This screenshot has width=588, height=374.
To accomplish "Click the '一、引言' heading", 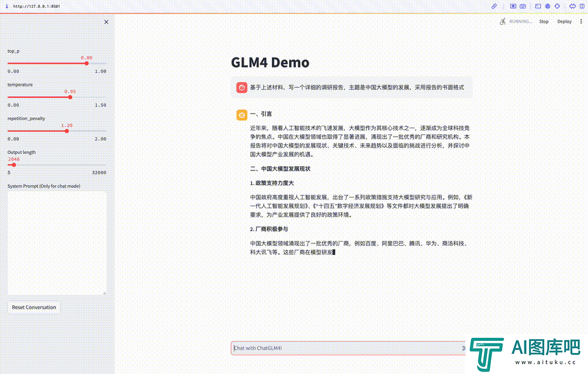I will (261, 114).
